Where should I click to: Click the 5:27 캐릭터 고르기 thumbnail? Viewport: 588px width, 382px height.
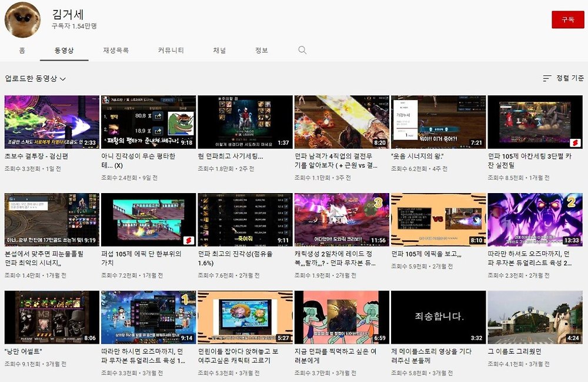click(245, 317)
